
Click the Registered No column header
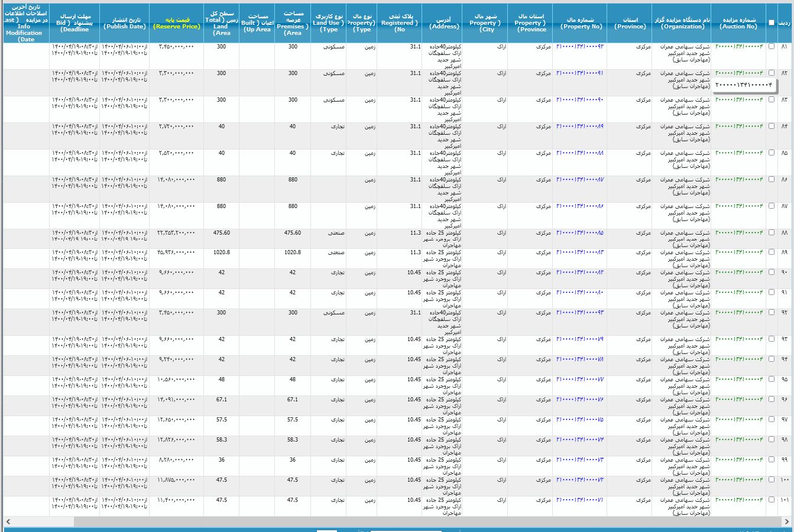[400, 23]
